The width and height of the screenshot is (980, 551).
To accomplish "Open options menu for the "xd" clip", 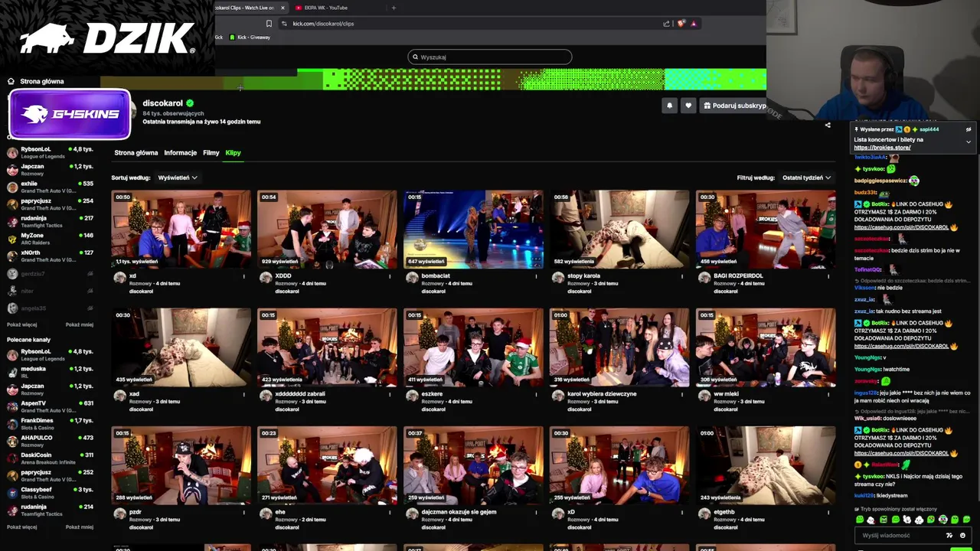I will pos(244,276).
